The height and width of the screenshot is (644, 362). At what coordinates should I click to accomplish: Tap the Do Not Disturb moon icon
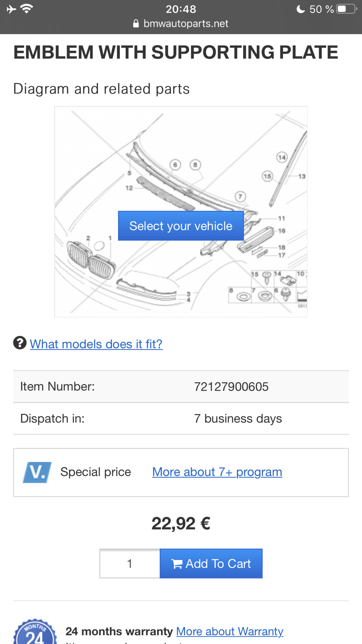[300, 9]
